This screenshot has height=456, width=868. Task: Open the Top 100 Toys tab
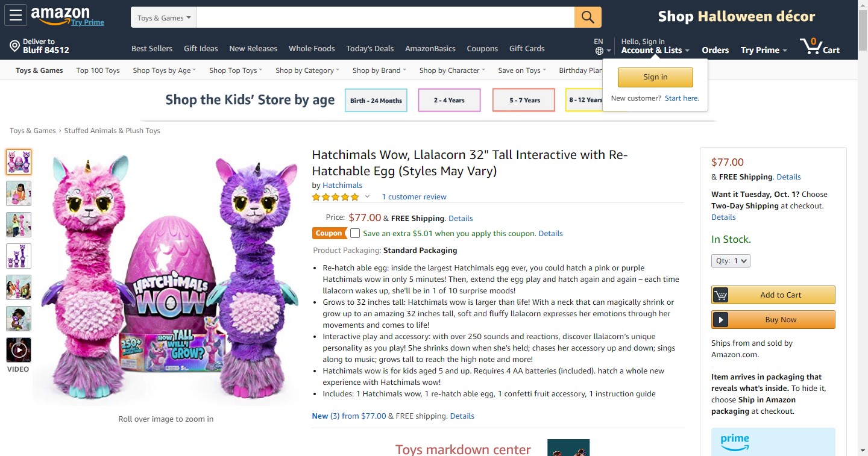[98, 70]
